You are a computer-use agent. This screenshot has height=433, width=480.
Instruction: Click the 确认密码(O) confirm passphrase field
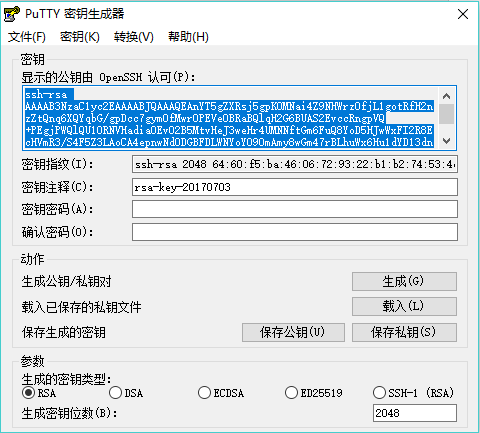coord(295,232)
